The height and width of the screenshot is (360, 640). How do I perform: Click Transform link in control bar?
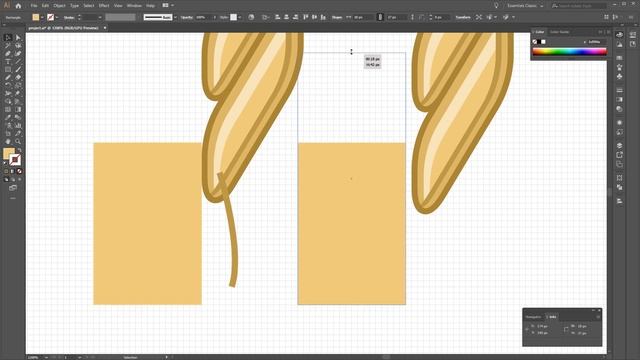[x=463, y=17]
